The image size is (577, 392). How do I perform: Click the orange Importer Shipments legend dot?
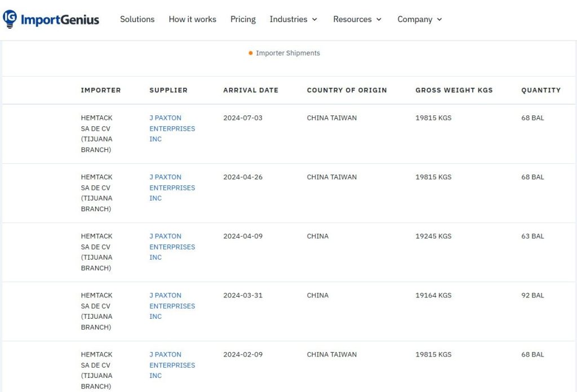point(251,53)
